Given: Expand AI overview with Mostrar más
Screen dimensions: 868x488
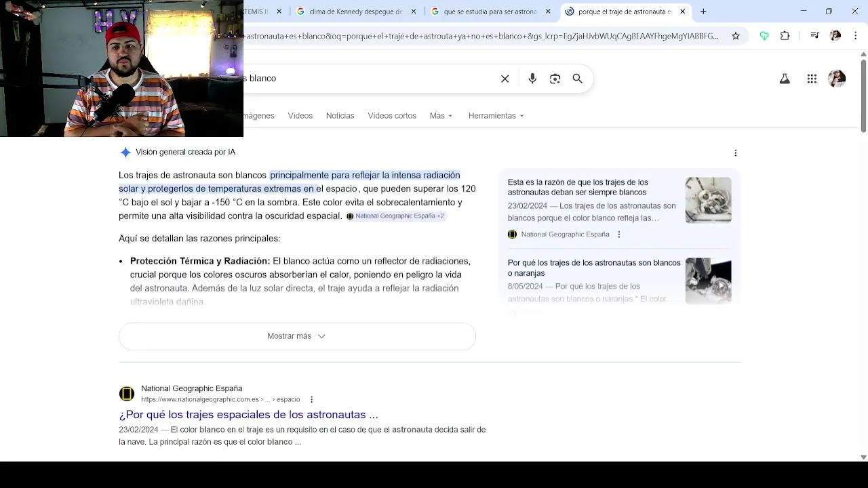Looking at the screenshot, I should 297,336.
